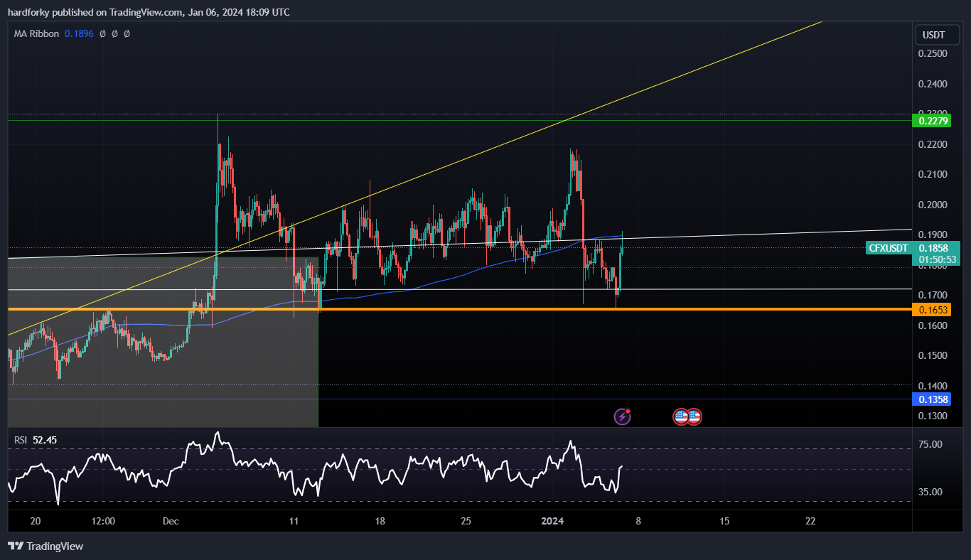
Task: Click the 0.2400 price axis label
Action: click(x=933, y=84)
